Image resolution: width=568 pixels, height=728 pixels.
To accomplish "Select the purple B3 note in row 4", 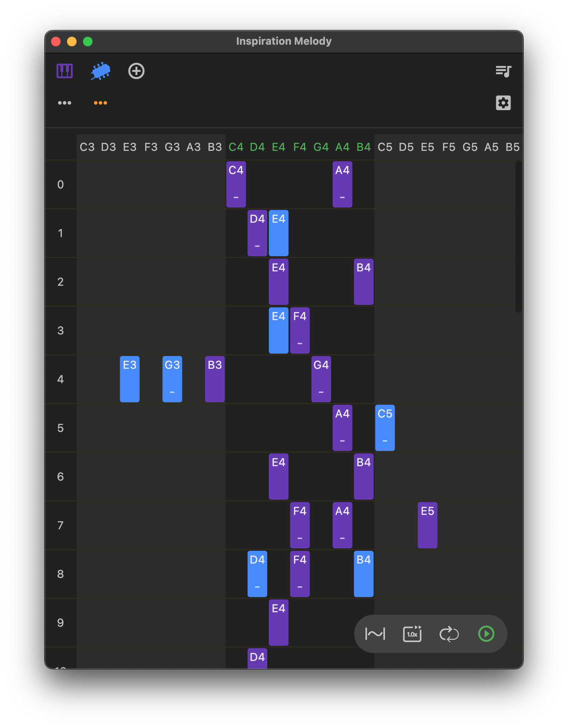I will coord(215,379).
